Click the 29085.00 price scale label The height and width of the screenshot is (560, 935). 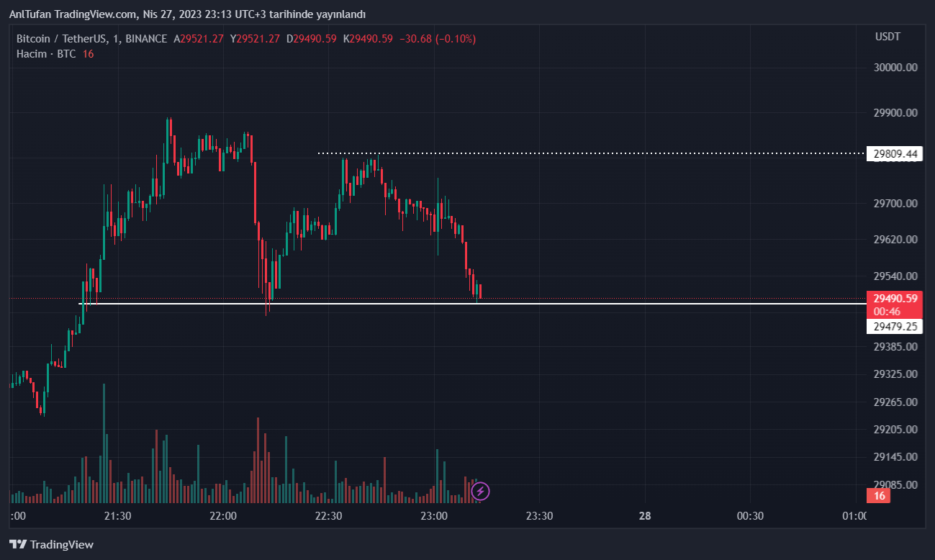(895, 484)
